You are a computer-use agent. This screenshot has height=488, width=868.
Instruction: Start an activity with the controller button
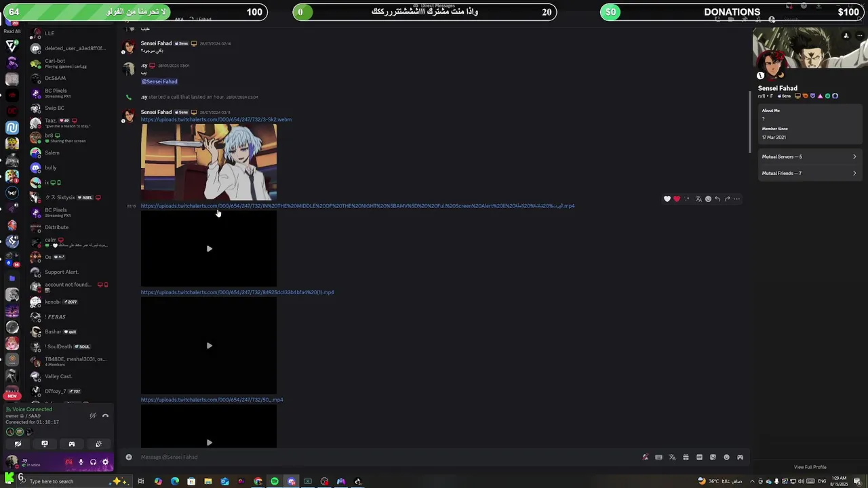point(71,444)
